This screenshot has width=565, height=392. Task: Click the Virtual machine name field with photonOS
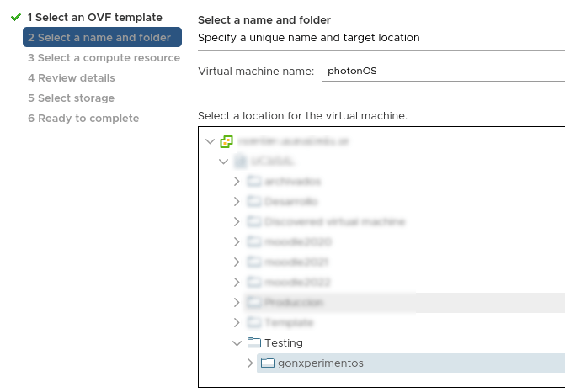click(444, 71)
